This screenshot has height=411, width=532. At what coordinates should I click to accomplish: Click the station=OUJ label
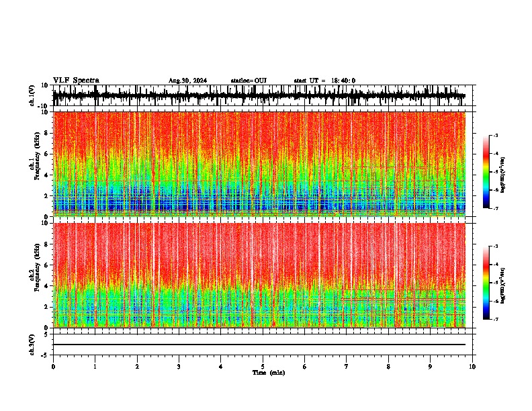click(x=249, y=81)
